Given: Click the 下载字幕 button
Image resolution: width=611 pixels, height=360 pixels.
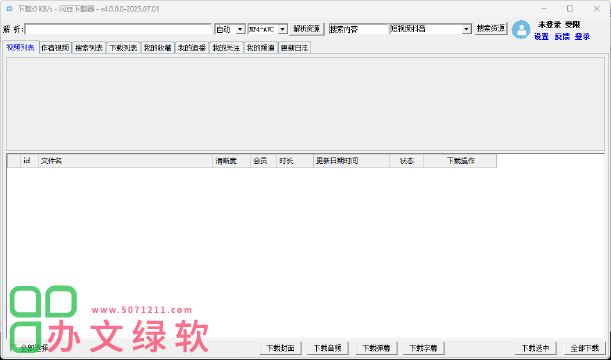Looking at the screenshot, I should pos(424,348).
